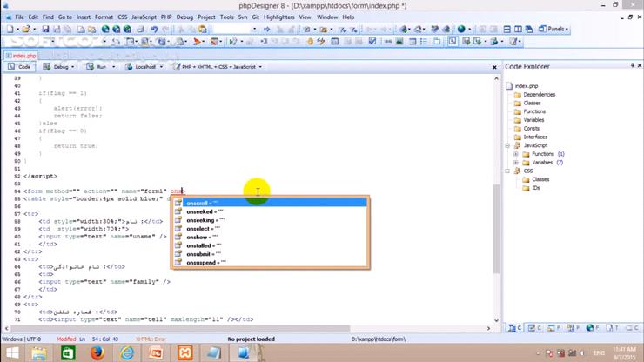Screen dimensions: 644x362
Task: Open the Edit menu
Action: coord(33,17)
